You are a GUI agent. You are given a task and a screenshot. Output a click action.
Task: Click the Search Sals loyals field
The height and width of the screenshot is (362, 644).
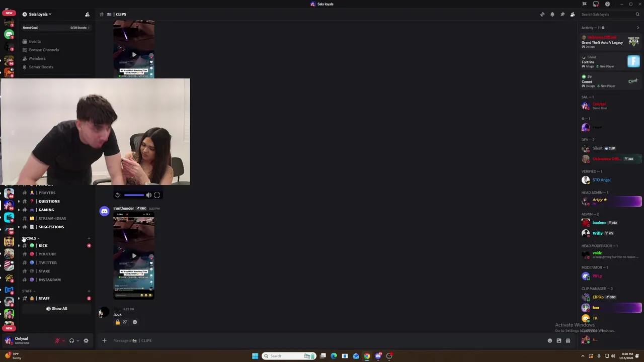click(609, 14)
